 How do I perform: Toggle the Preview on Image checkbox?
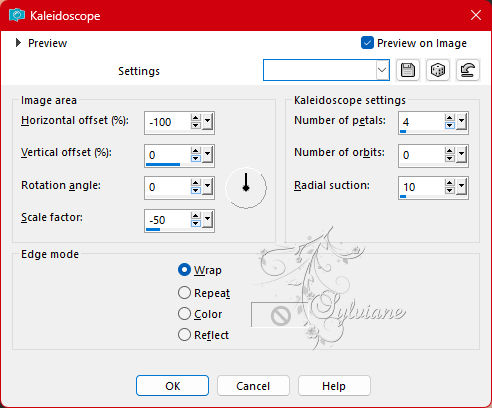pyautogui.click(x=367, y=43)
